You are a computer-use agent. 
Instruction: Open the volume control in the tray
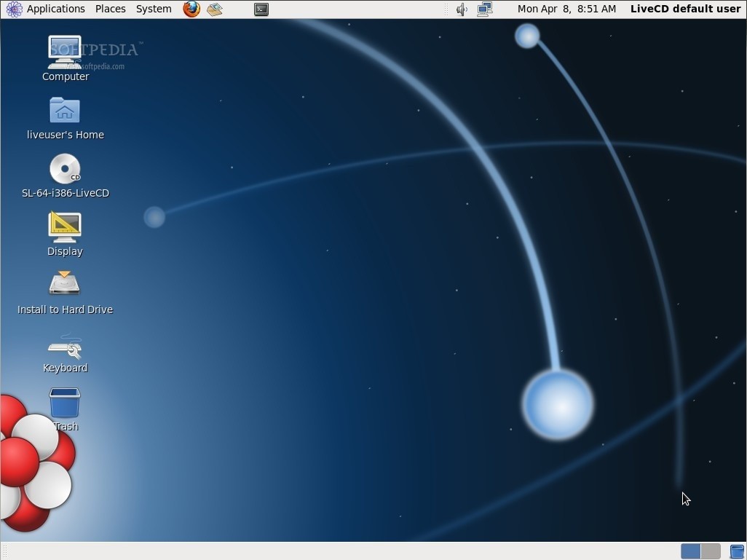(462, 9)
